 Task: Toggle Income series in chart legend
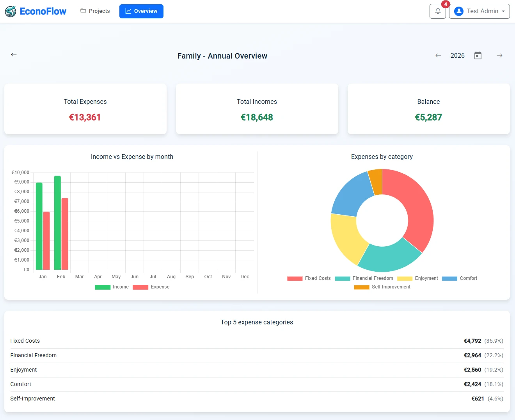[x=112, y=287]
